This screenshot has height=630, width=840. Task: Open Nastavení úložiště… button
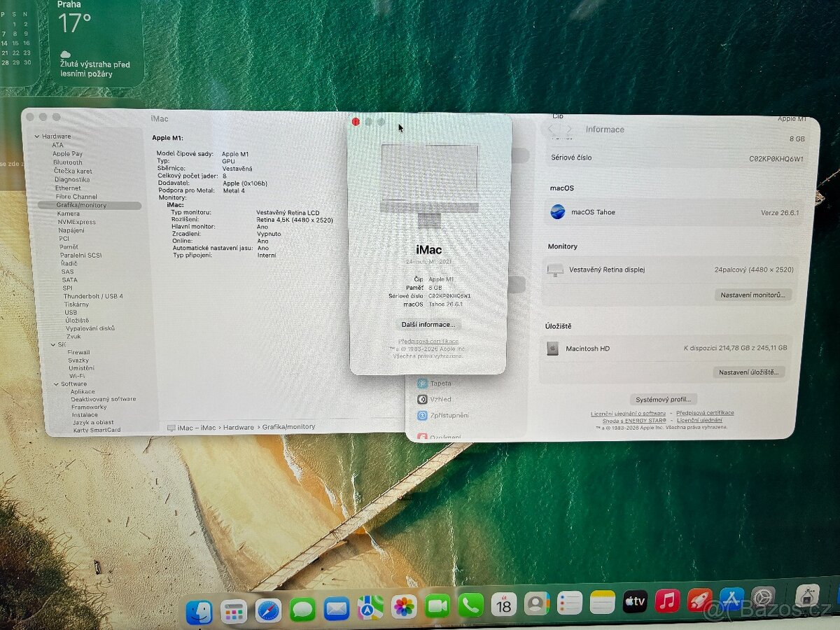click(x=749, y=372)
